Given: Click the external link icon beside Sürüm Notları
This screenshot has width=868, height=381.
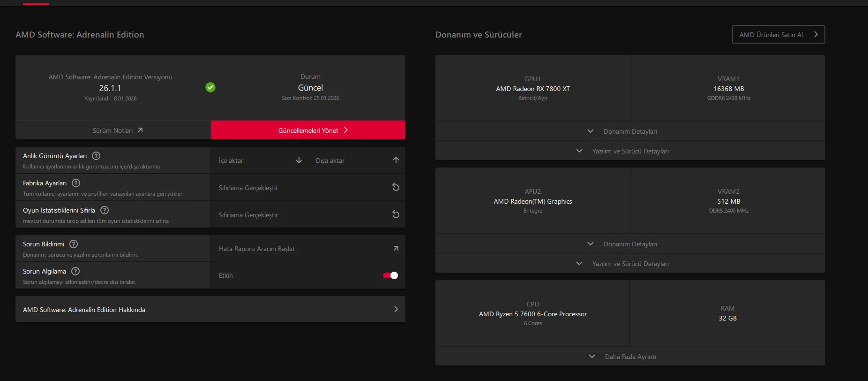Looking at the screenshot, I should (140, 130).
